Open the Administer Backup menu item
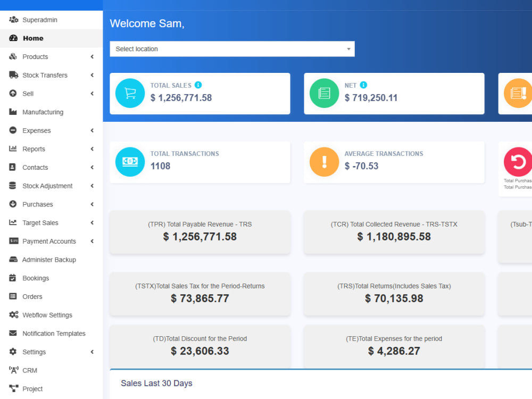 point(51,259)
